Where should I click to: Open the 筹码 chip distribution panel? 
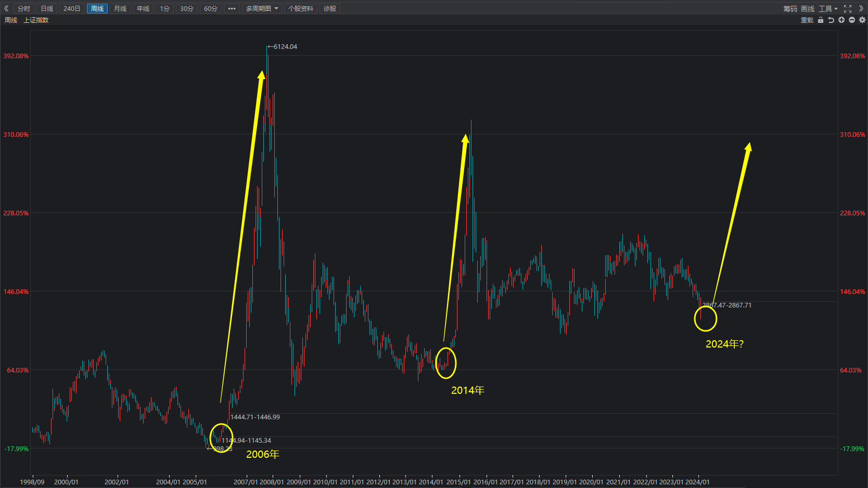(790, 9)
